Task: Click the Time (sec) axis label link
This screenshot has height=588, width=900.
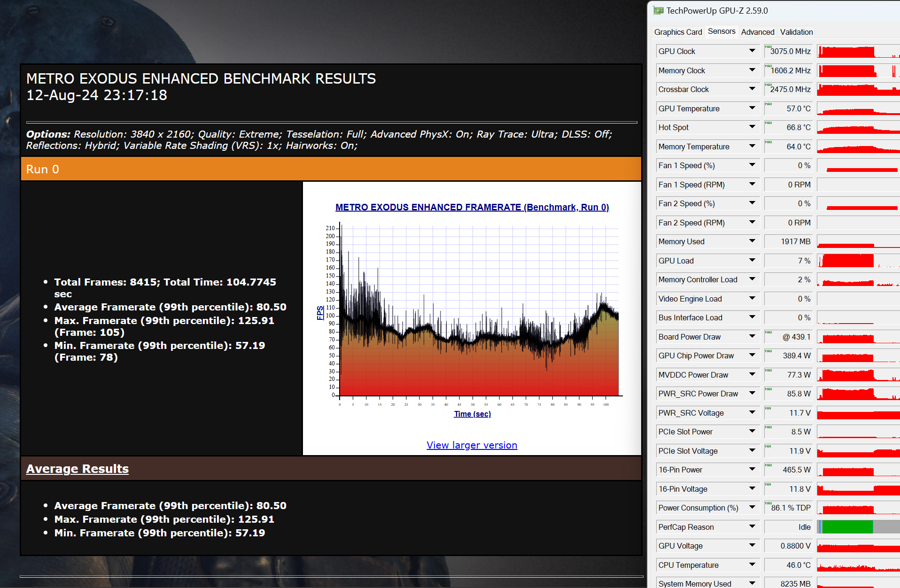Action: click(472, 414)
